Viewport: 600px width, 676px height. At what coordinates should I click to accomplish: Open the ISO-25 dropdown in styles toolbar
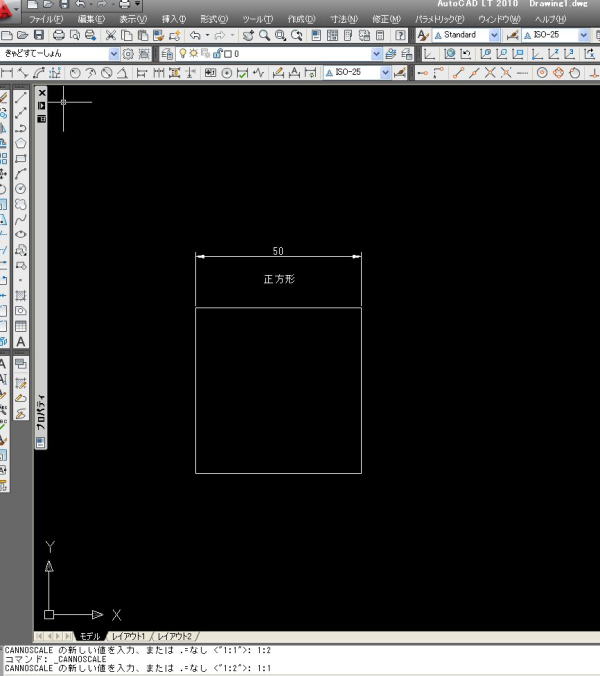coord(584,35)
